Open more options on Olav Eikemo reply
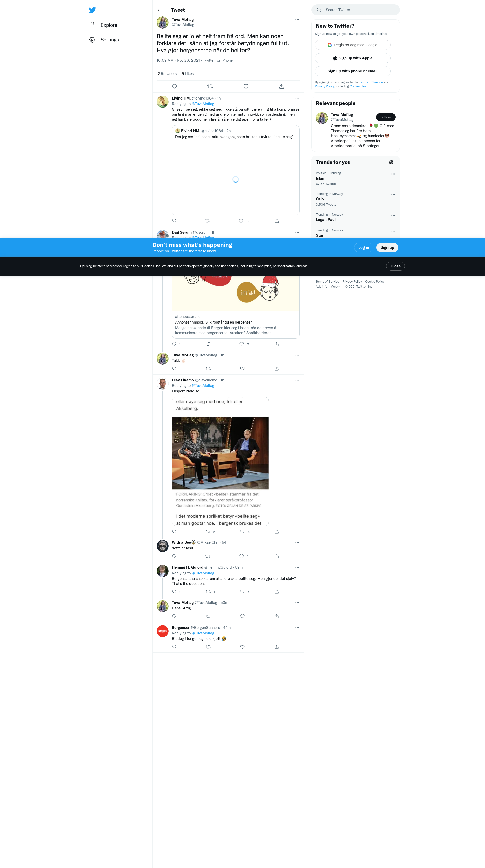485x868 pixels. (x=297, y=380)
